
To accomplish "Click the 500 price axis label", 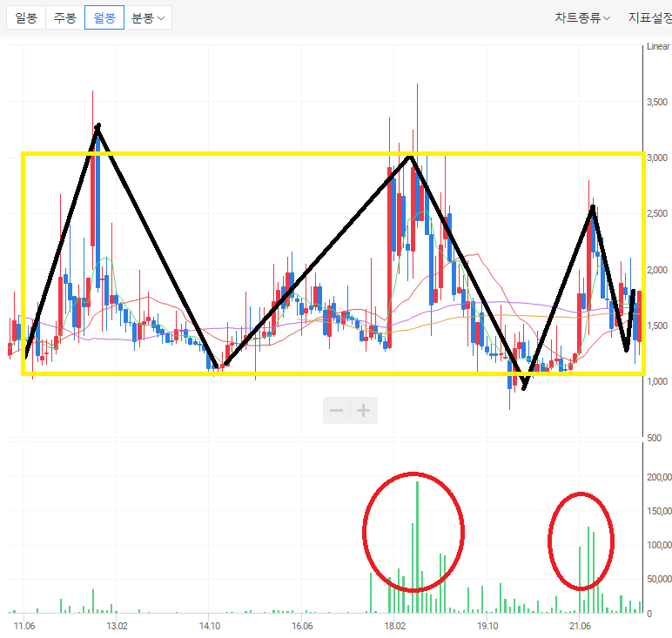I will coord(654,438).
